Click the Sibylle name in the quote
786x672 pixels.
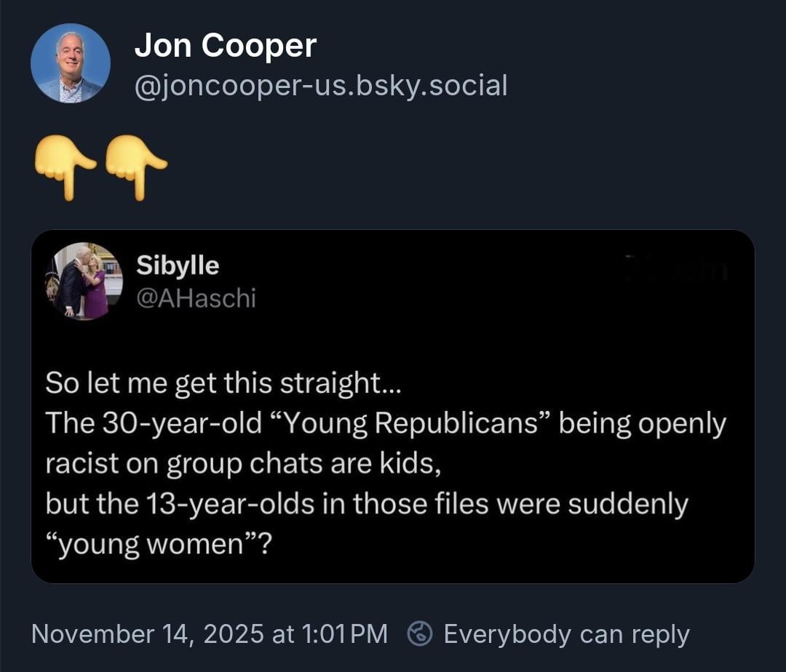coord(178,265)
